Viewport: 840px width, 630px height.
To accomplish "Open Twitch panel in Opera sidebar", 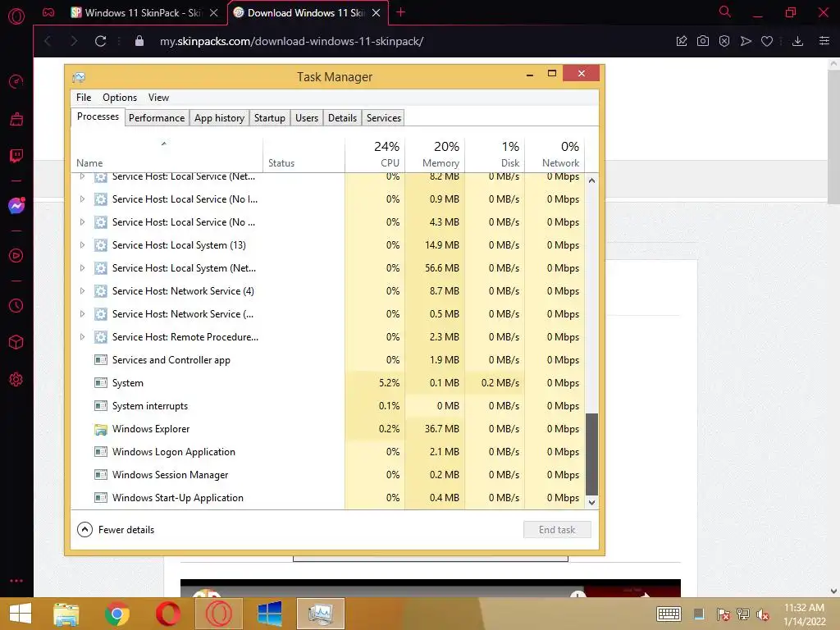I will (x=16, y=156).
